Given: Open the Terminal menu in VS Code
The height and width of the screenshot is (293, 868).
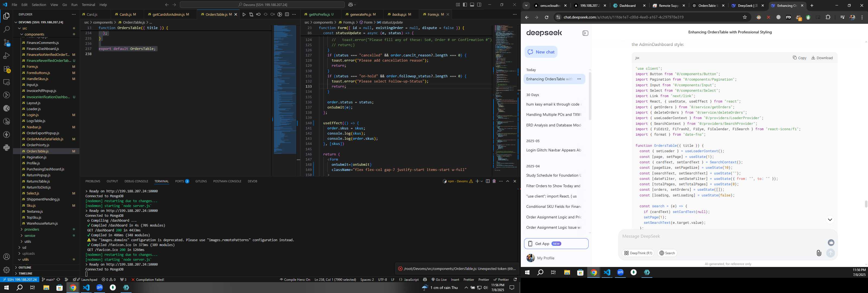Looking at the screenshot, I should 88,5.
